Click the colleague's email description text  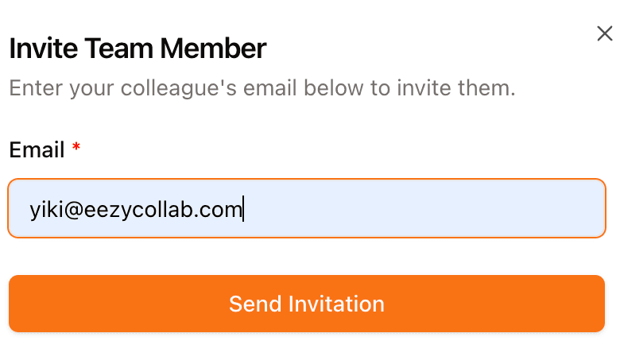262,87
